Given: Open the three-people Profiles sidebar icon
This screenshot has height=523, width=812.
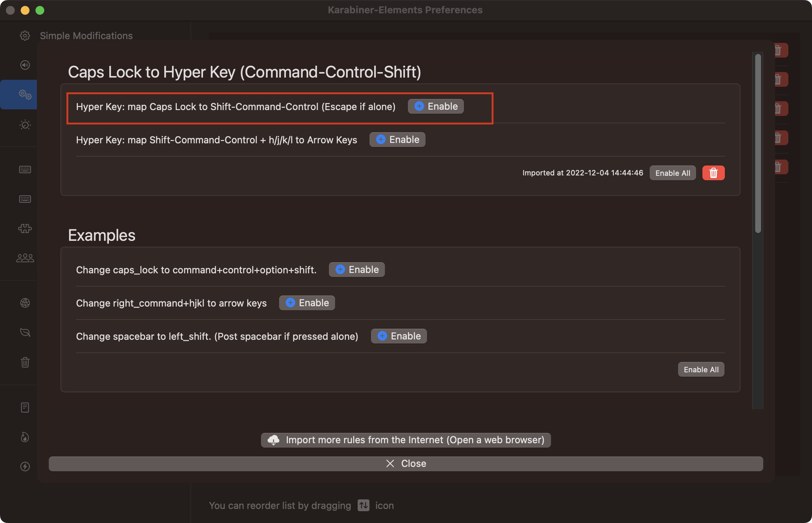Looking at the screenshot, I should point(25,258).
